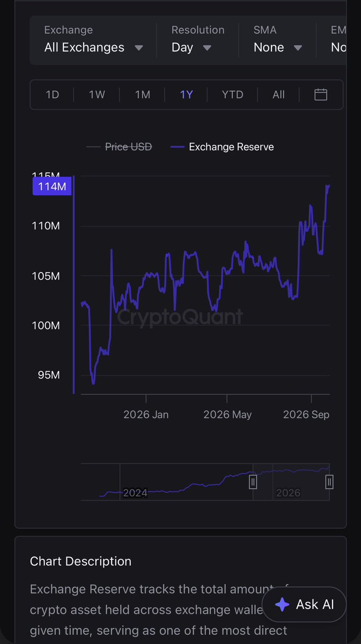The height and width of the screenshot is (644, 361).
Task: Click the 2026 May axis label
Action: (x=227, y=414)
